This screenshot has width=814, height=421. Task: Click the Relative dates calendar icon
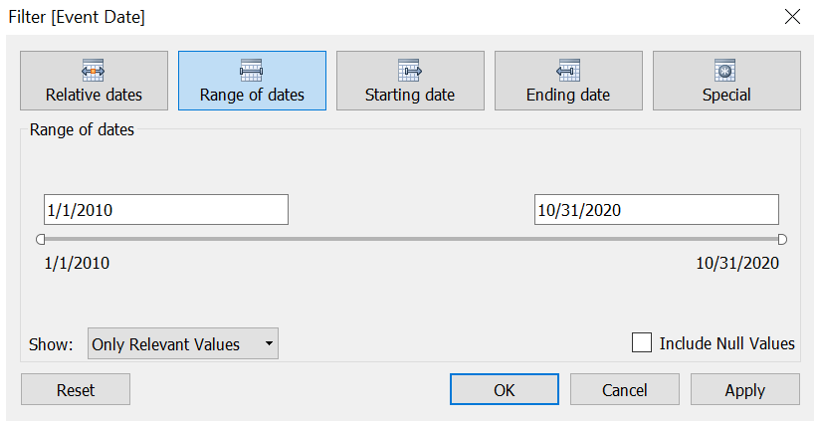click(94, 70)
